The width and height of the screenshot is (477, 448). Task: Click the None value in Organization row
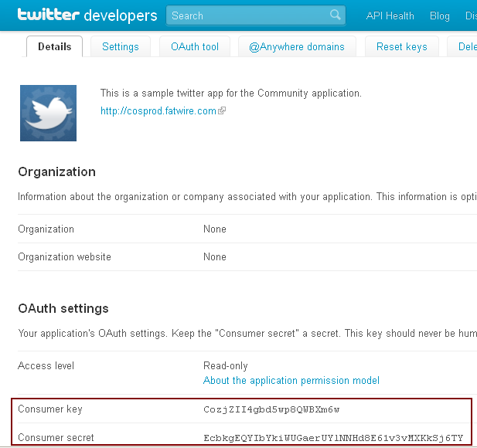215,229
